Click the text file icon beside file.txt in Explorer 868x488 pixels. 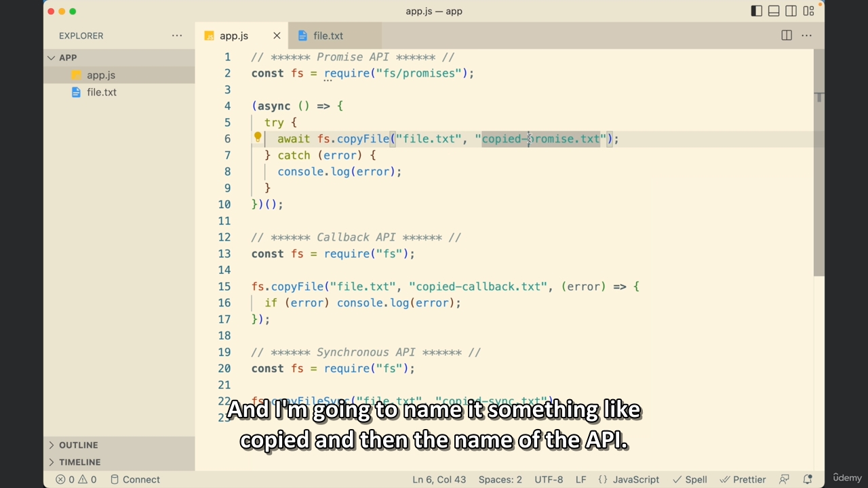click(x=76, y=92)
